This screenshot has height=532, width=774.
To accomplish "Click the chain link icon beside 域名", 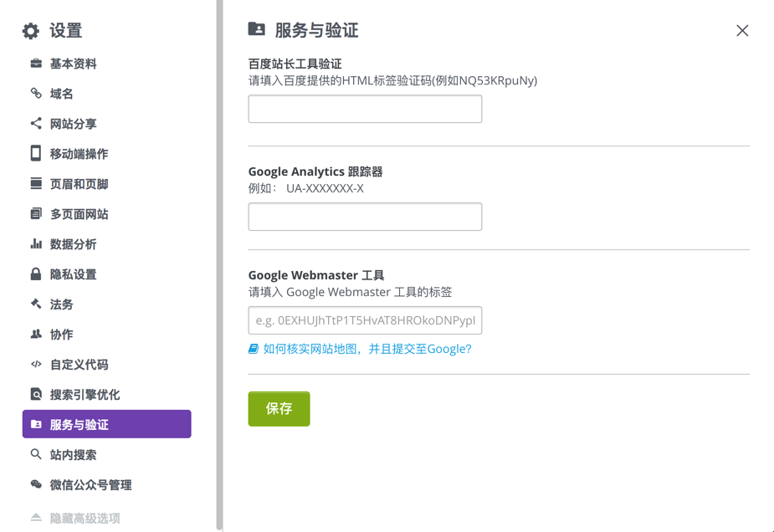I will click(x=36, y=94).
